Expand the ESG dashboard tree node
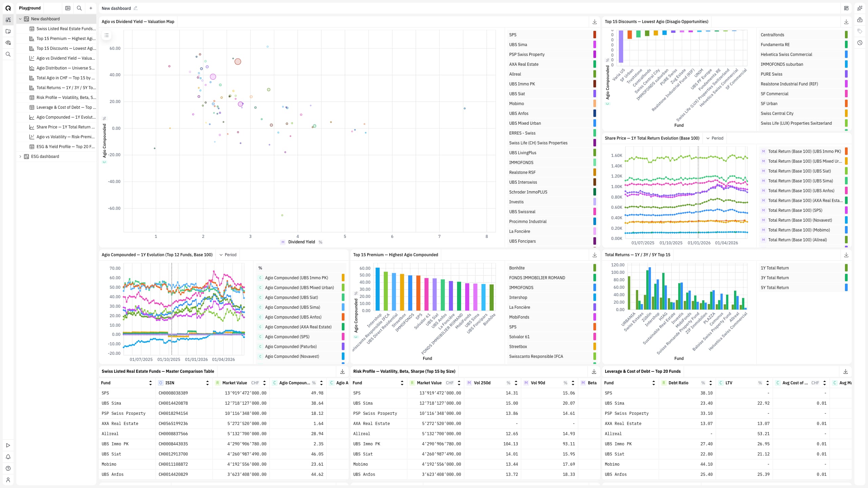Image resolution: width=868 pixels, height=488 pixels. (x=20, y=157)
